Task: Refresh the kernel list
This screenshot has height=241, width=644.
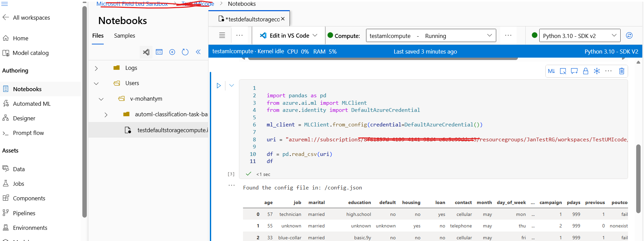Action: pos(629,35)
